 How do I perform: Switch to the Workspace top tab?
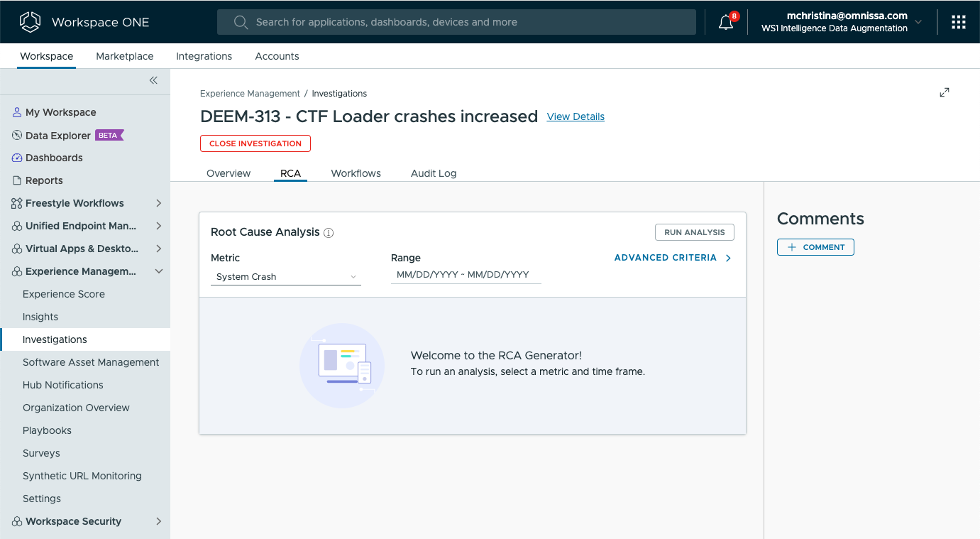click(x=46, y=56)
